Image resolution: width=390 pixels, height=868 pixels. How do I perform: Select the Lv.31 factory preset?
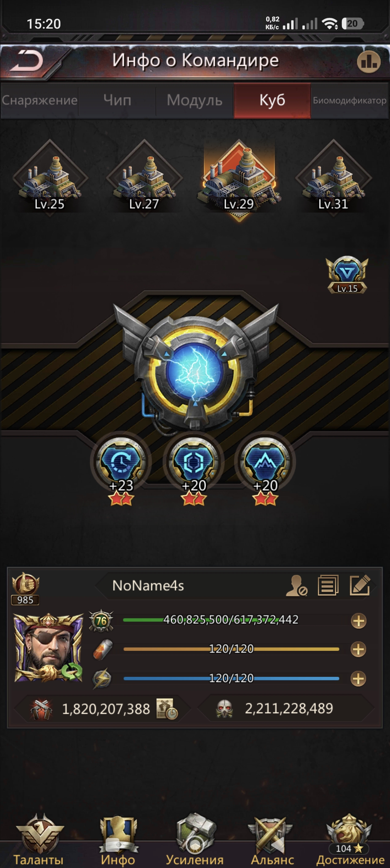click(x=333, y=178)
